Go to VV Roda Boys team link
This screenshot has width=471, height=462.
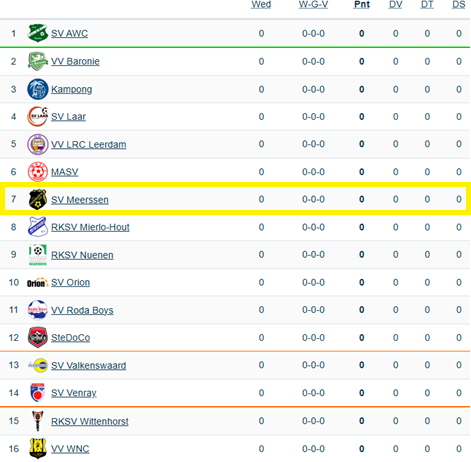[x=82, y=310]
